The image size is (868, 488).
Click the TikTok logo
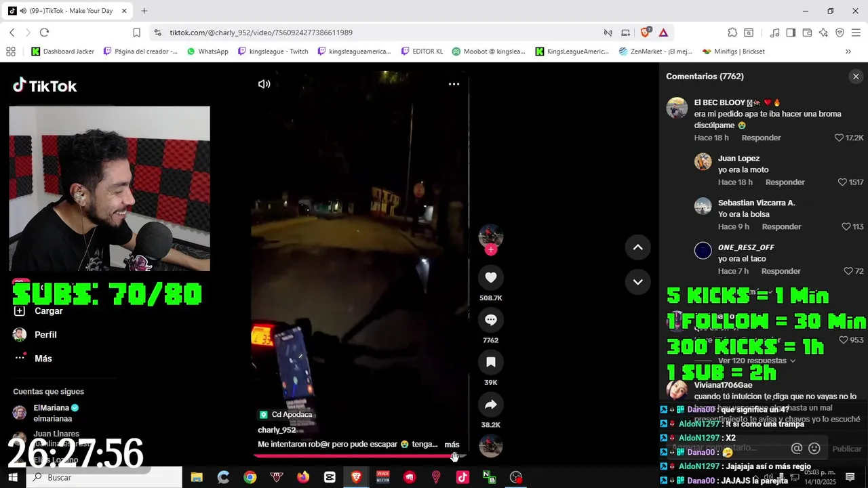[45, 85]
